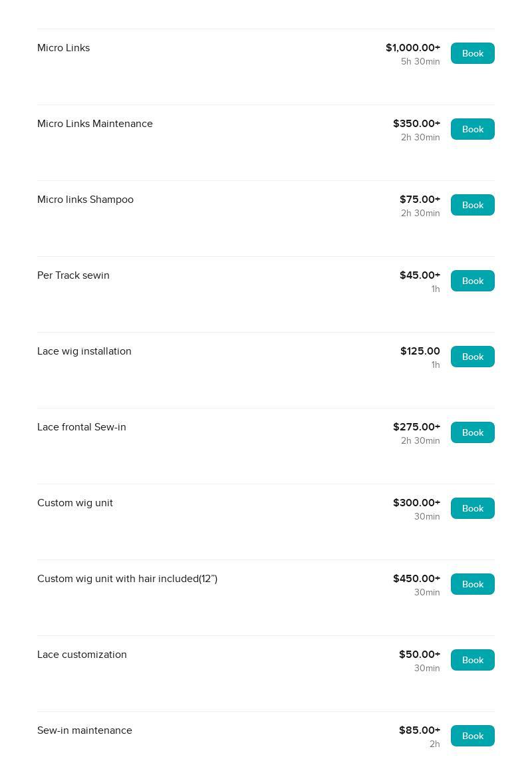The image size is (532, 777).
Task: Book the Lace frontal Sew-in
Action: [472, 432]
